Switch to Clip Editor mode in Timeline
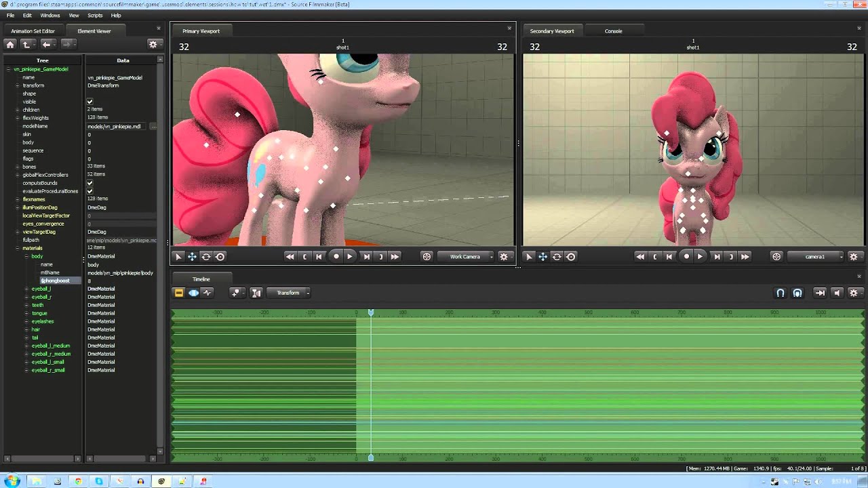 click(179, 293)
